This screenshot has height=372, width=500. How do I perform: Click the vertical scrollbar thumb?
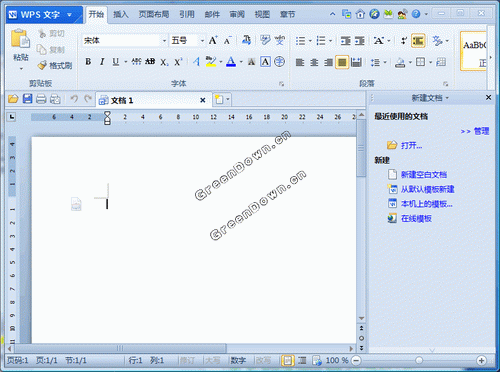361,148
